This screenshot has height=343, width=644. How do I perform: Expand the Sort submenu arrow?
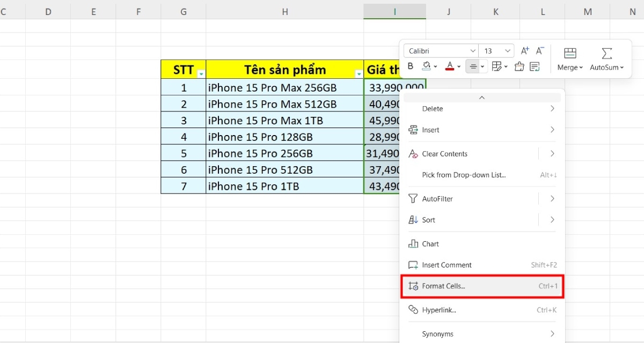point(552,220)
